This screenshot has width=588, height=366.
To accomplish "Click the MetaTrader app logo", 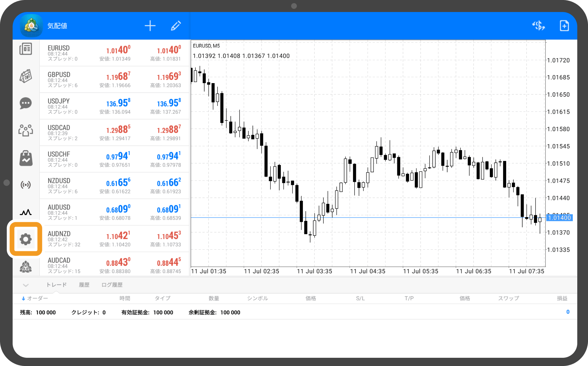I will tap(31, 26).
